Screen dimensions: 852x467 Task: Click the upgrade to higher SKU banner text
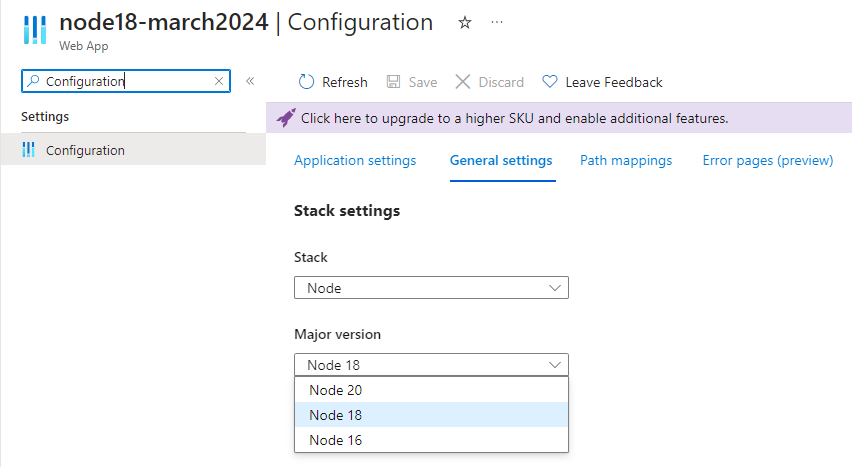(x=515, y=118)
